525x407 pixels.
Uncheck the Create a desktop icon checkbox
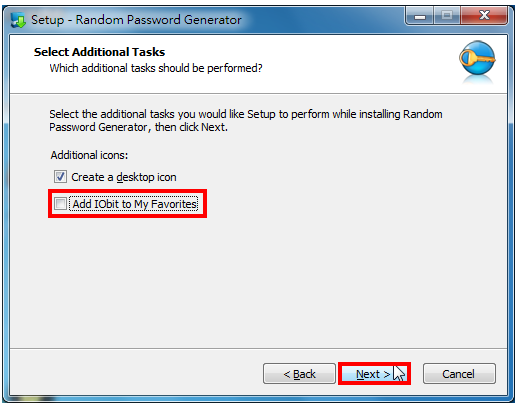click(x=60, y=177)
